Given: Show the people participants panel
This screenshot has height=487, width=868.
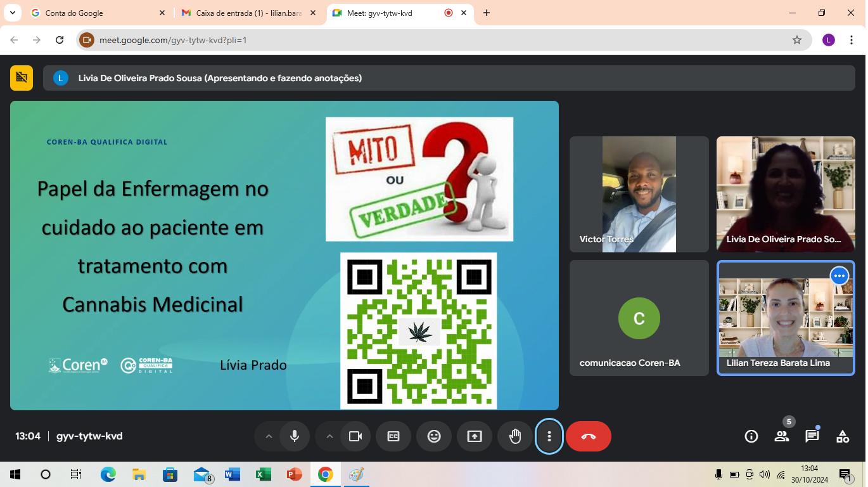Looking at the screenshot, I should click(782, 436).
